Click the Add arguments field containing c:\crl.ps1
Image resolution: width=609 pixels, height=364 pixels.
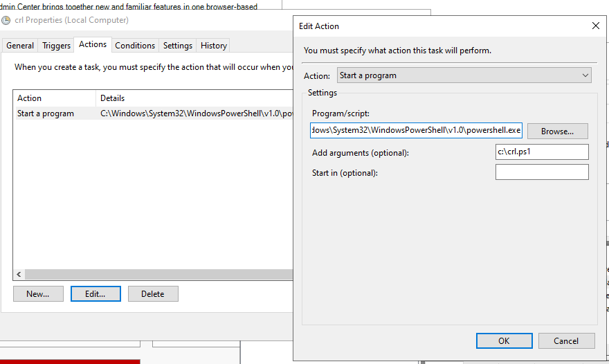click(542, 152)
